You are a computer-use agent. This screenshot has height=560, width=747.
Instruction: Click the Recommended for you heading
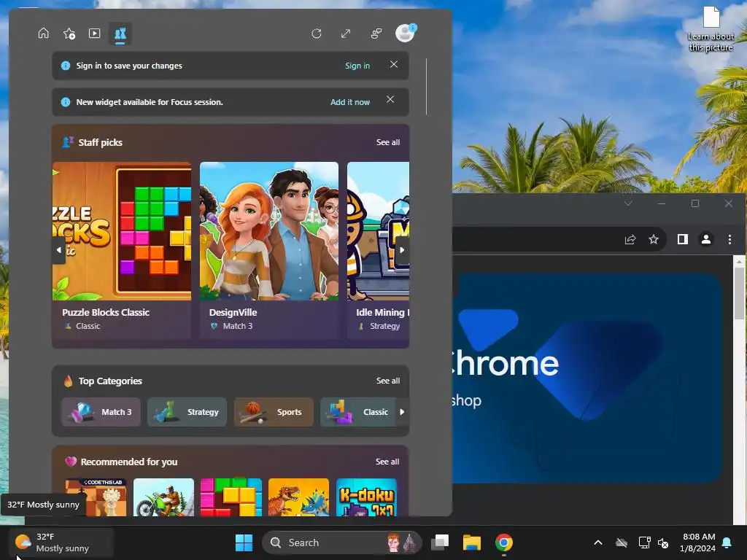[128, 462]
